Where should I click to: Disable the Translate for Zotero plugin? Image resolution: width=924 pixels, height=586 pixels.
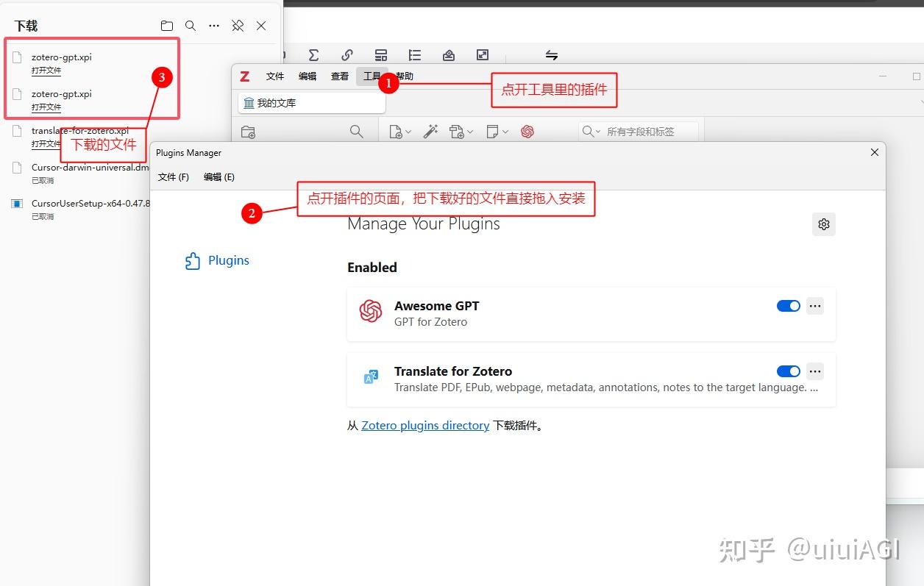tap(788, 371)
